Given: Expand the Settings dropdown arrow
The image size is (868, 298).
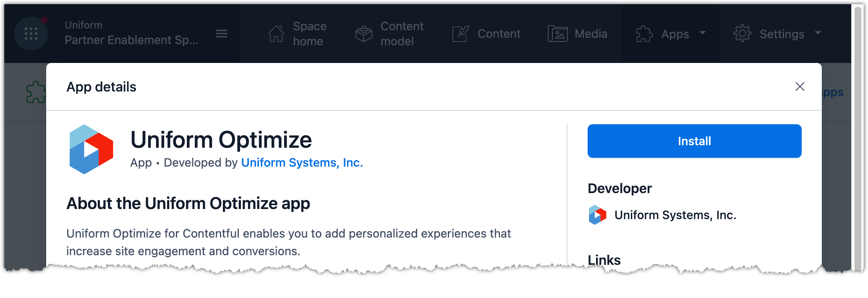Looking at the screenshot, I should 818,33.
